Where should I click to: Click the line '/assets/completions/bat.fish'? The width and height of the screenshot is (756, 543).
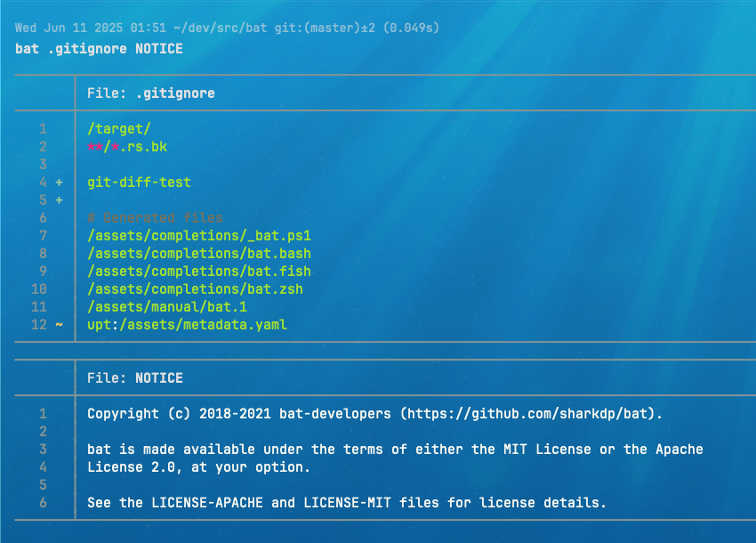pos(199,271)
